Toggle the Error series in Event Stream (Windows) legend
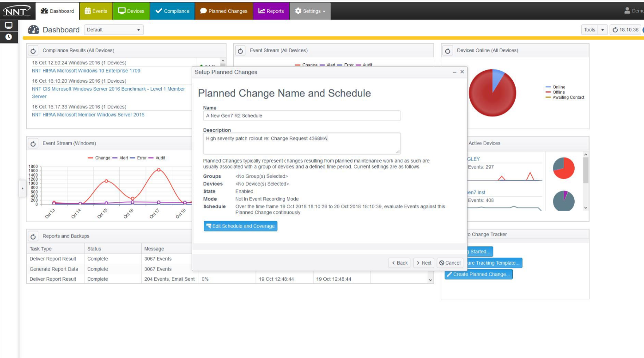This screenshot has height=358, width=644. click(x=139, y=158)
